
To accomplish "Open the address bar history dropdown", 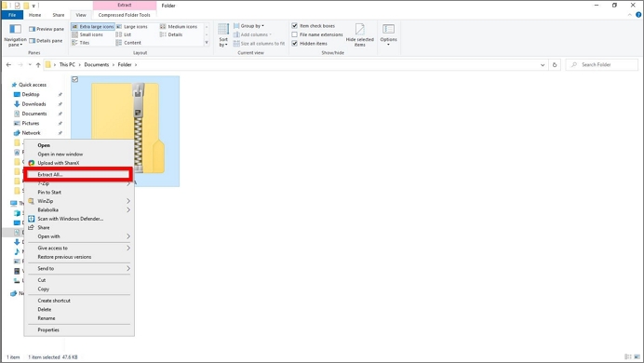I will click(543, 65).
